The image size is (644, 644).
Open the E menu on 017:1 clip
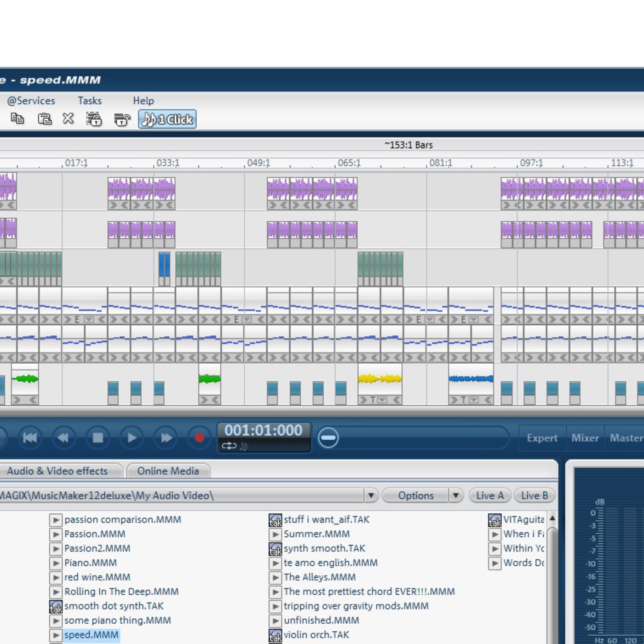click(89, 319)
